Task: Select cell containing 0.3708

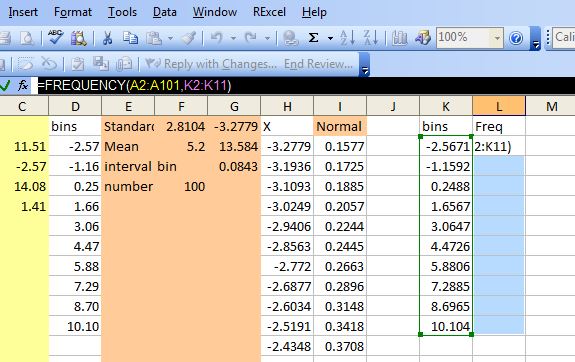Action: (x=340, y=346)
